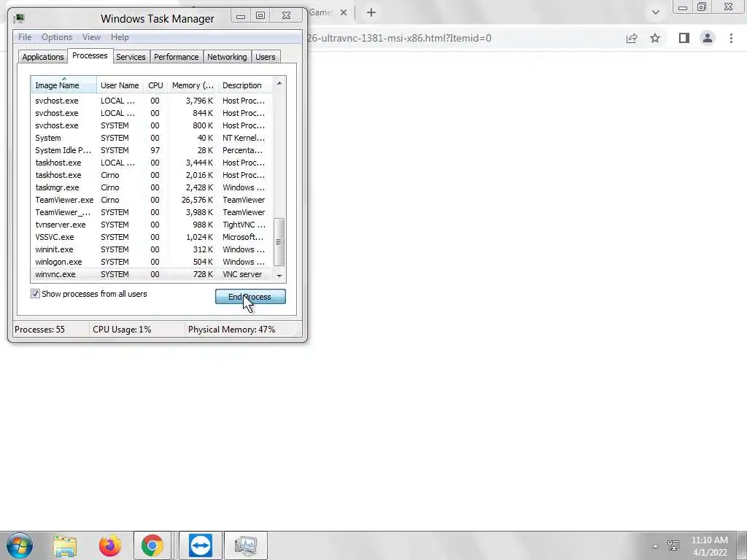Click network icon in system tray
Viewport: 747px width, 560px height.
coord(673,545)
